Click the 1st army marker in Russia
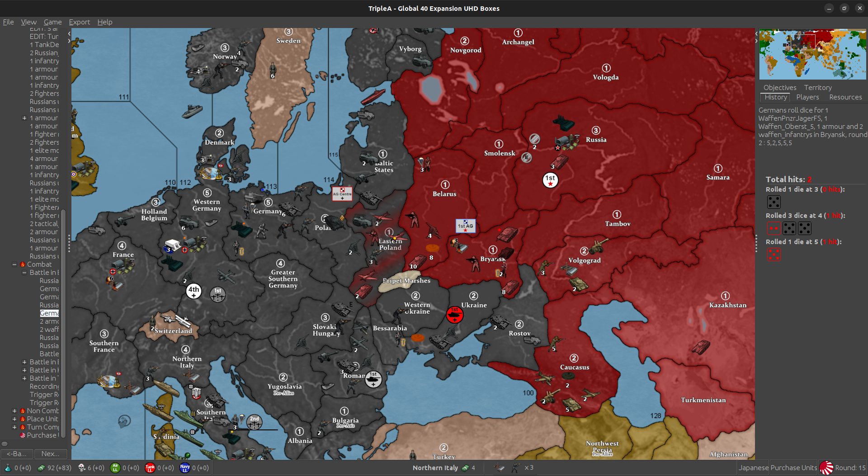Viewport: 868px width, 476px height. (550, 180)
